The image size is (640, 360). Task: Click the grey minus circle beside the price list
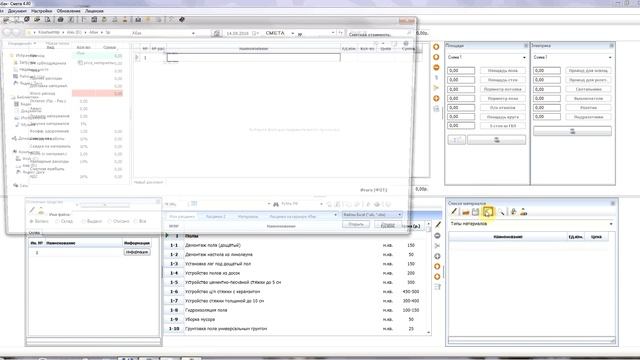(x=437, y=236)
